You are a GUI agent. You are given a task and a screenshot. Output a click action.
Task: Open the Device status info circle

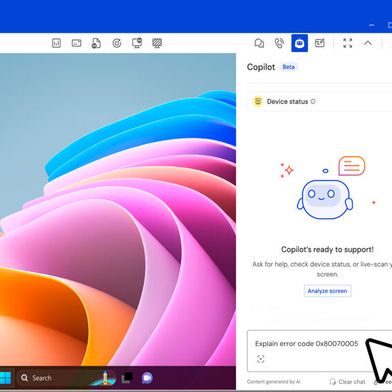pyautogui.click(x=313, y=101)
